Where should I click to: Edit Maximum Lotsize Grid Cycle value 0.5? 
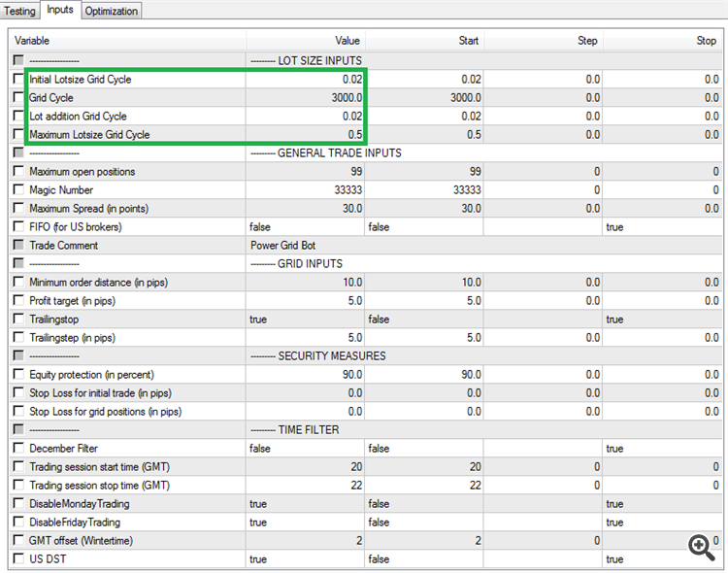pyautogui.click(x=306, y=134)
